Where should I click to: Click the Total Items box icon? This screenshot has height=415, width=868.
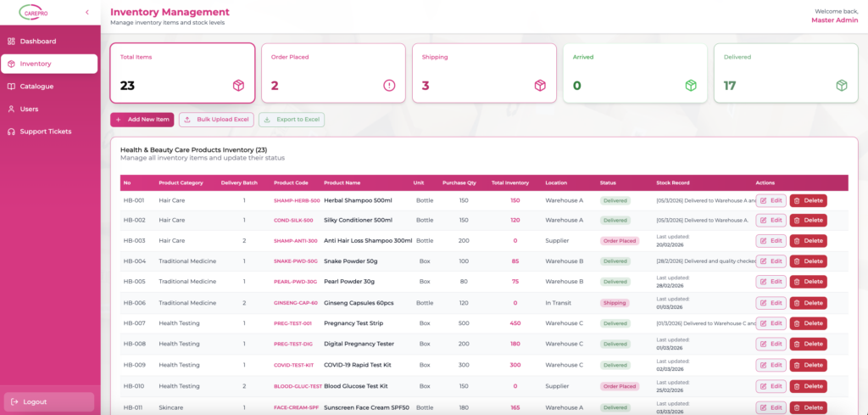point(238,85)
